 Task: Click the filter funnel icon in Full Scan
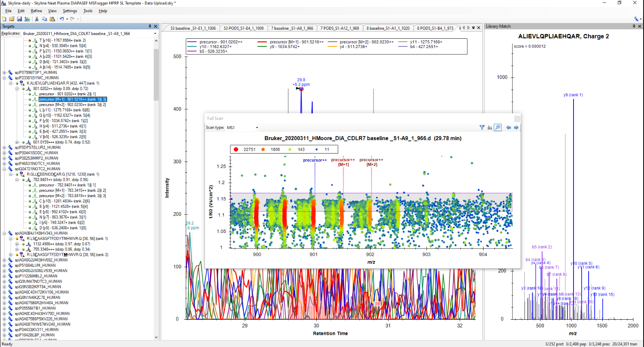coord(482,127)
